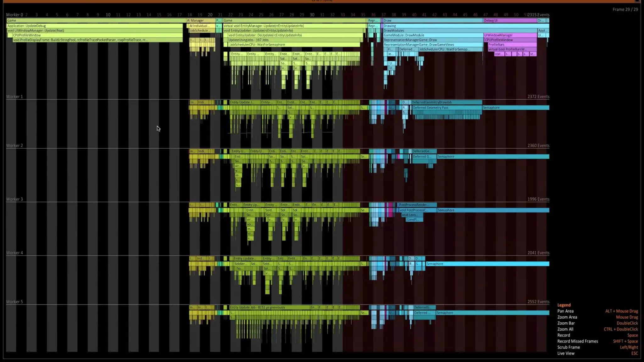The width and height of the screenshot is (644, 362).
Task: Click the small square icon at top-right corner
Action: click(637, 1)
